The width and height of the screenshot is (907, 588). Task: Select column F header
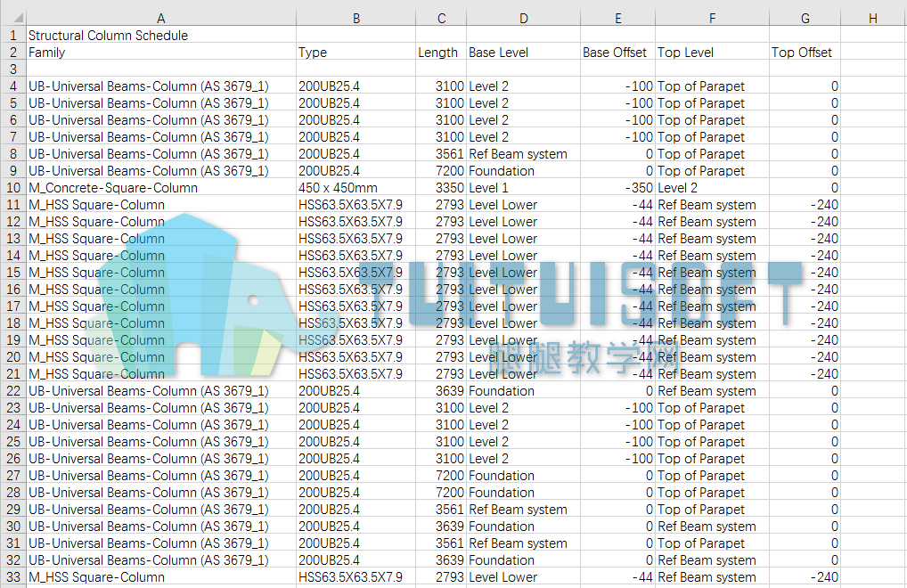712,18
